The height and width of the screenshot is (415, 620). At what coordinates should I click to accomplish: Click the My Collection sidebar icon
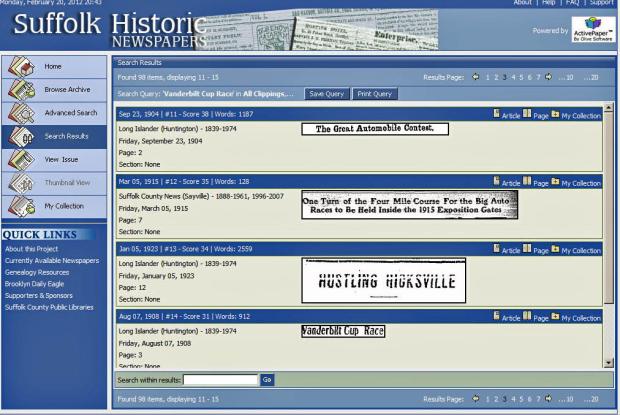pos(21,206)
